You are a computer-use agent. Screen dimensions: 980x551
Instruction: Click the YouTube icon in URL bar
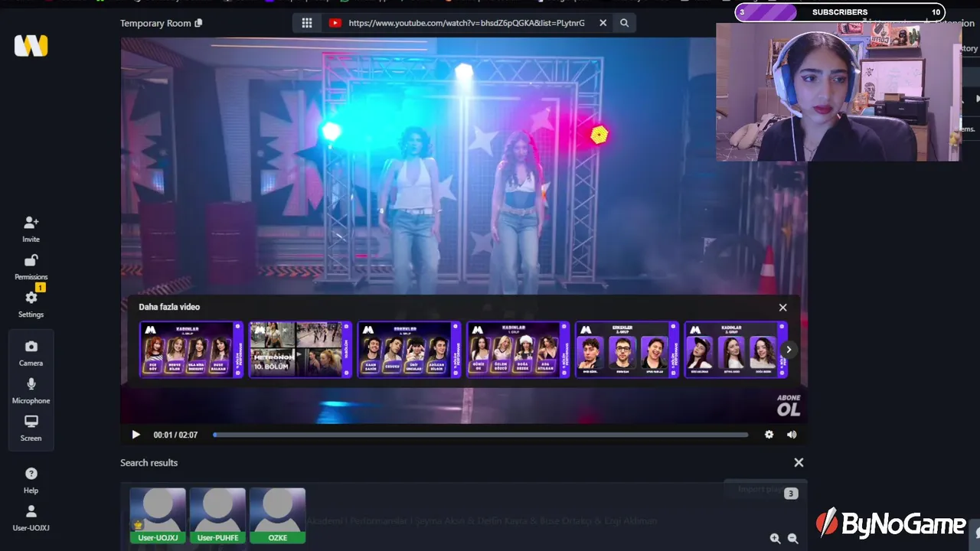pos(335,23)
